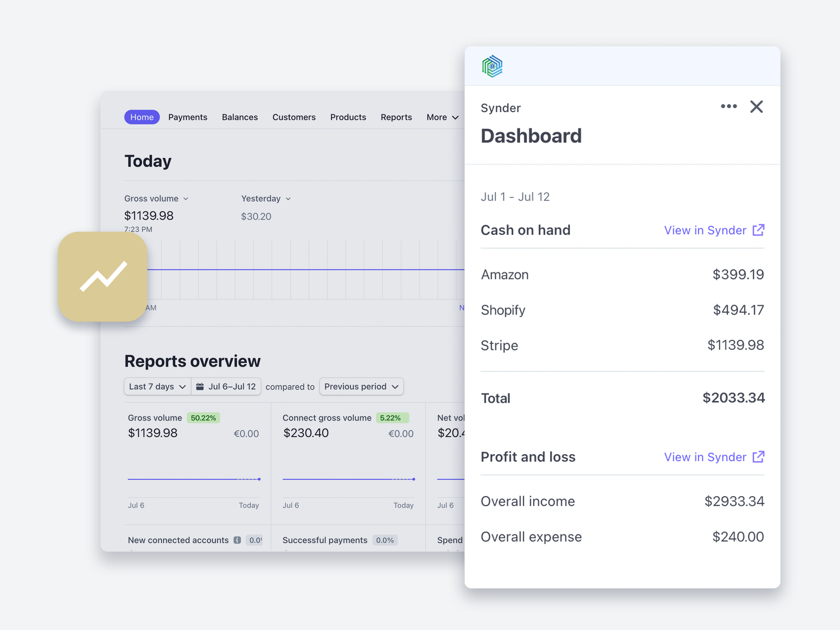Image resolution: width=840 pixels, height=630 pixels.
Task: Open the Last 7 days dropdown
Action: 156,386
